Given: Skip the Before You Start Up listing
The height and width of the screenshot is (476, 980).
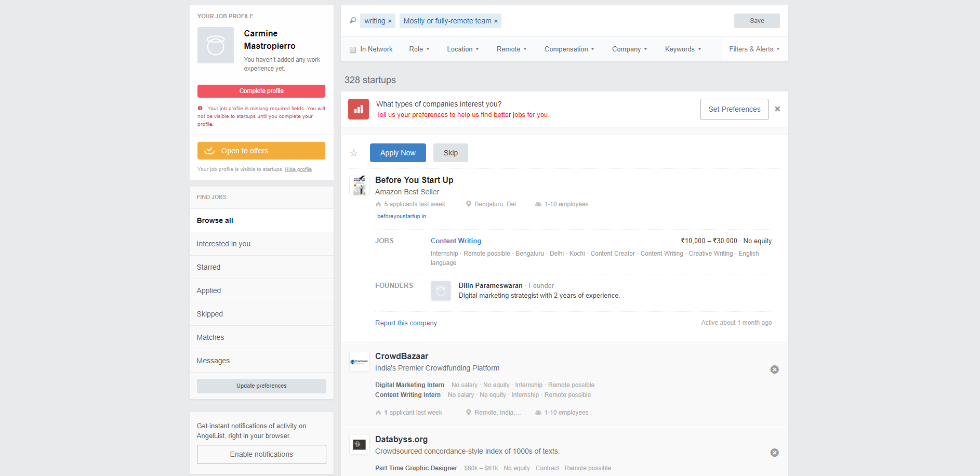Looking at the screenshot, I should pos(451,153).
